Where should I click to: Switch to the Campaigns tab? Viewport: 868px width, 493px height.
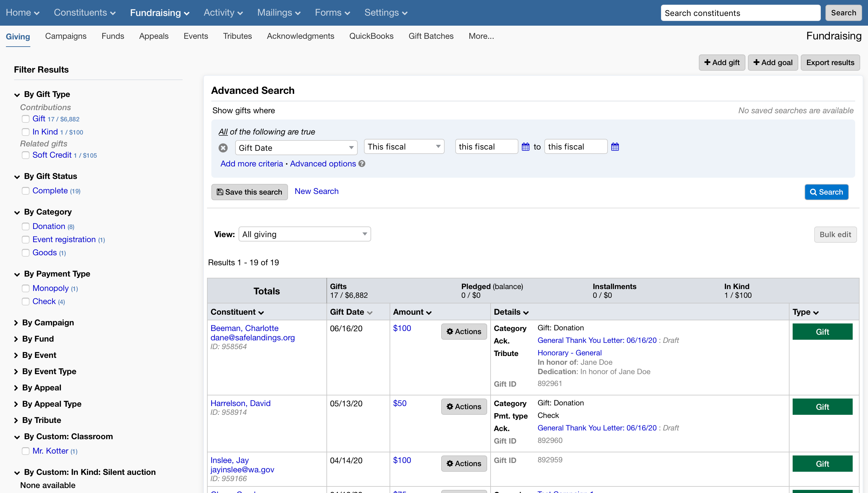[x=66, y=36]
